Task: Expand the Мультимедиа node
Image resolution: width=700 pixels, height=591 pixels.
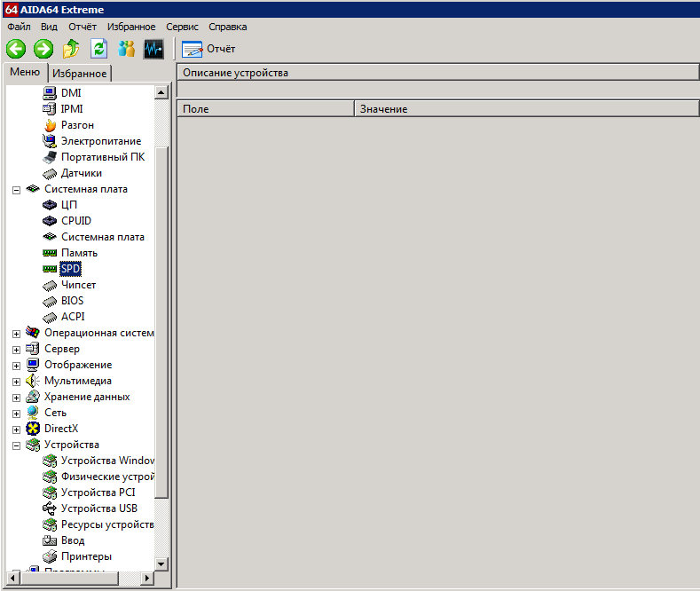Action: click(x=16, y=382)
